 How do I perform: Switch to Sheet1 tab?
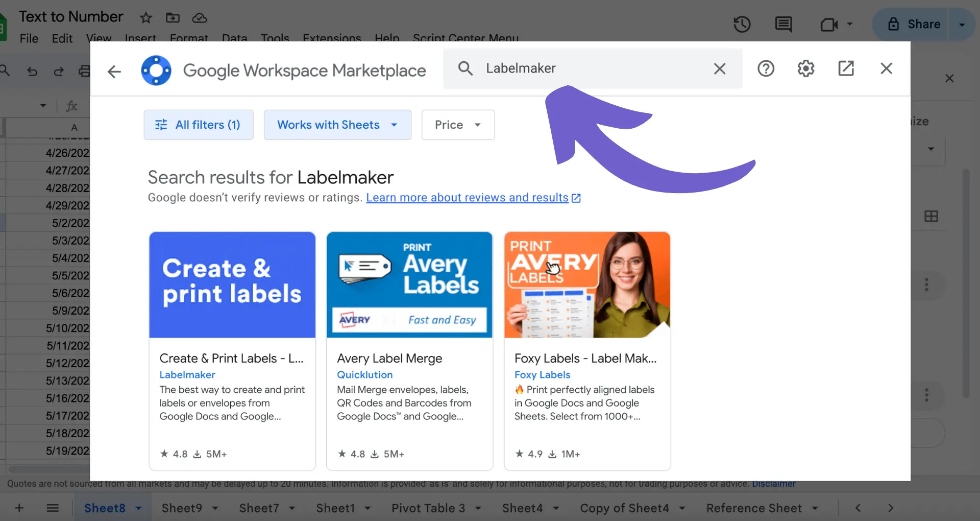tap(335, 508)
